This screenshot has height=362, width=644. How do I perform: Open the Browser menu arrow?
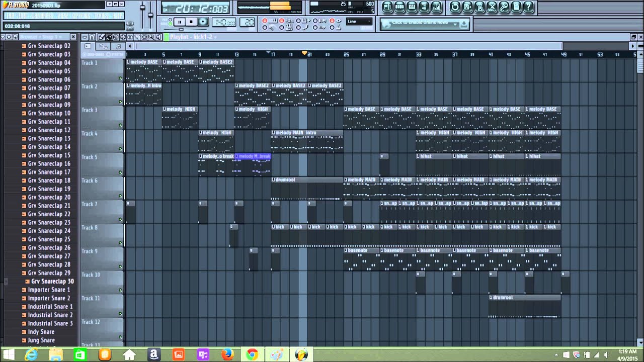(x=3, y=37)
